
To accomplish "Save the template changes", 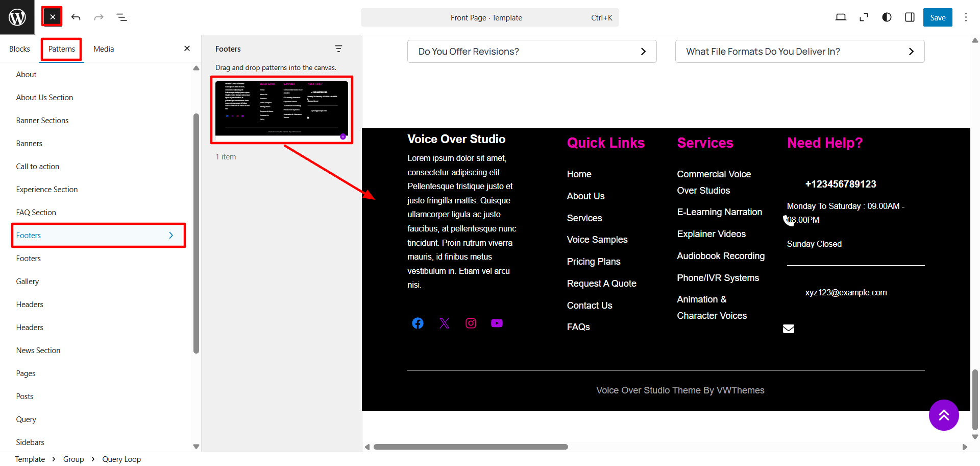I will point(937,17).
